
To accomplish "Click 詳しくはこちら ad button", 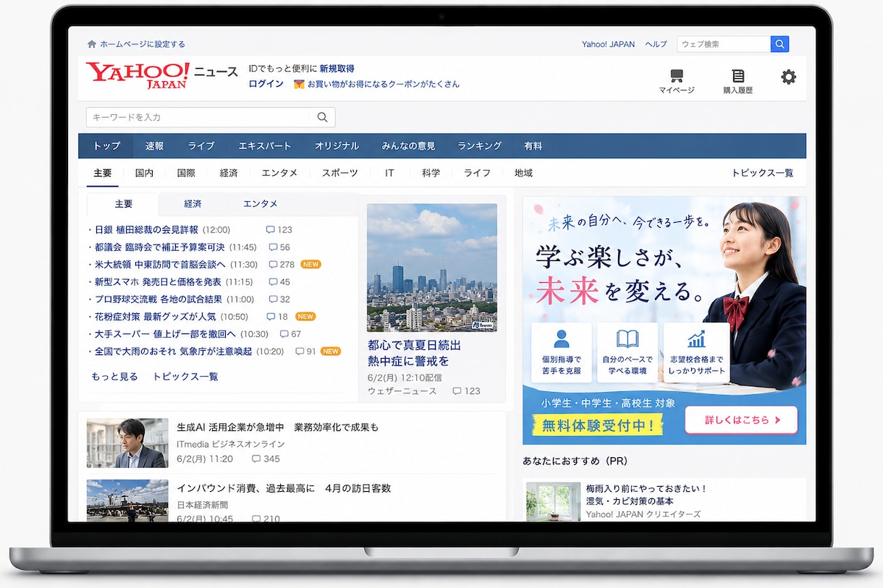I will [741, 419].
